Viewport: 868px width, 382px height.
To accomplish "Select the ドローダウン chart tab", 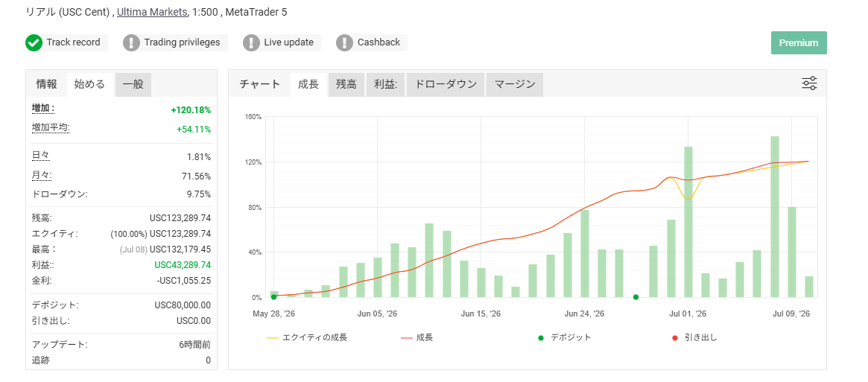I will pos(446,84).
